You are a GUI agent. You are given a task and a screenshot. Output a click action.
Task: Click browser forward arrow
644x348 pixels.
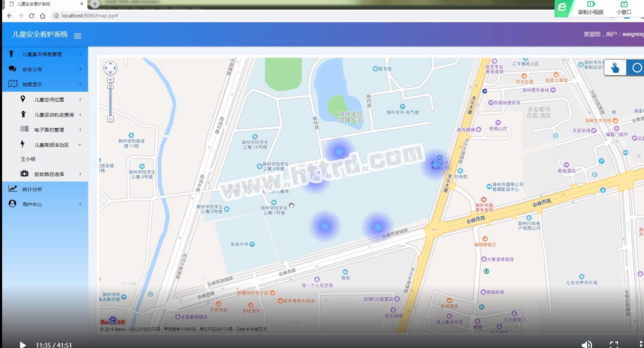21,16
